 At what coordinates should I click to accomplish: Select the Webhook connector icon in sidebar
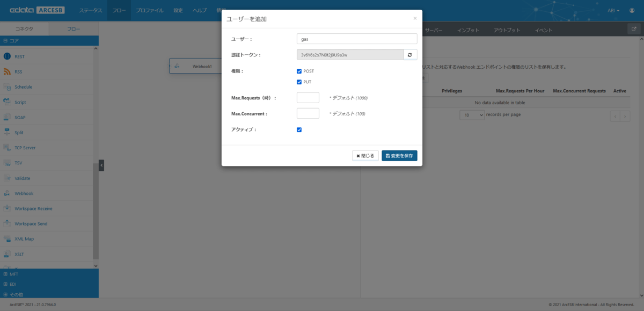coord(8,193)
